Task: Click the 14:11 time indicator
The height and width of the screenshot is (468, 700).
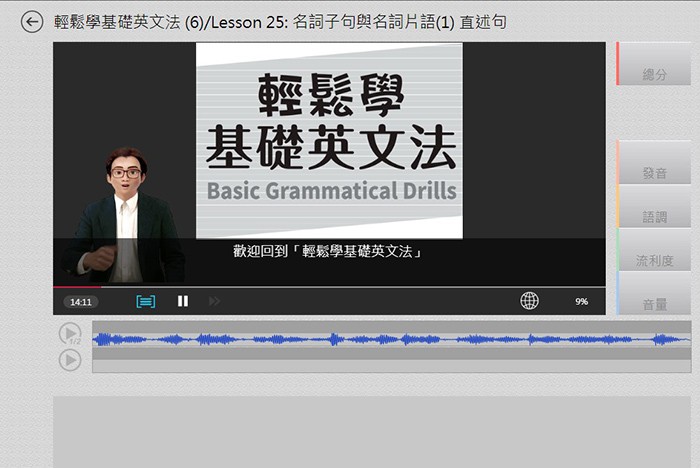Action: [x=81, y=302]
